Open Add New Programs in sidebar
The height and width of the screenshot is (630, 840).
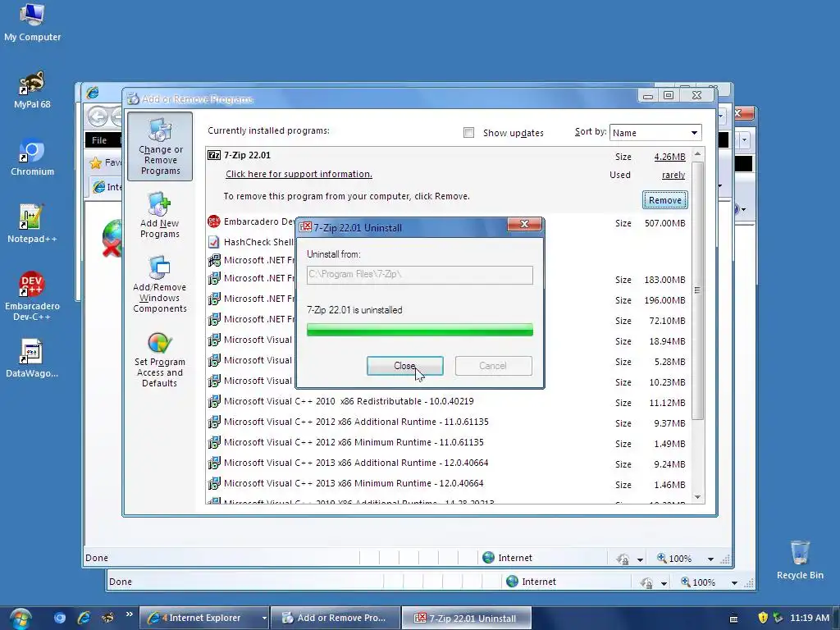tap(160, 216)
